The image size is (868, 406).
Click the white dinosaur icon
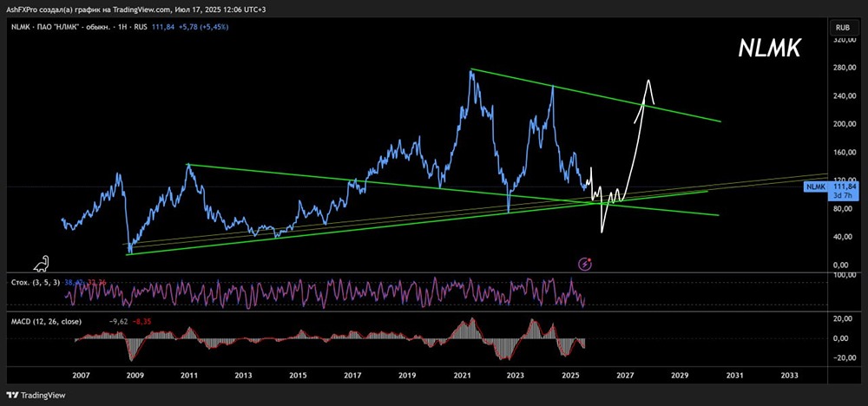(x=42, y=265)
